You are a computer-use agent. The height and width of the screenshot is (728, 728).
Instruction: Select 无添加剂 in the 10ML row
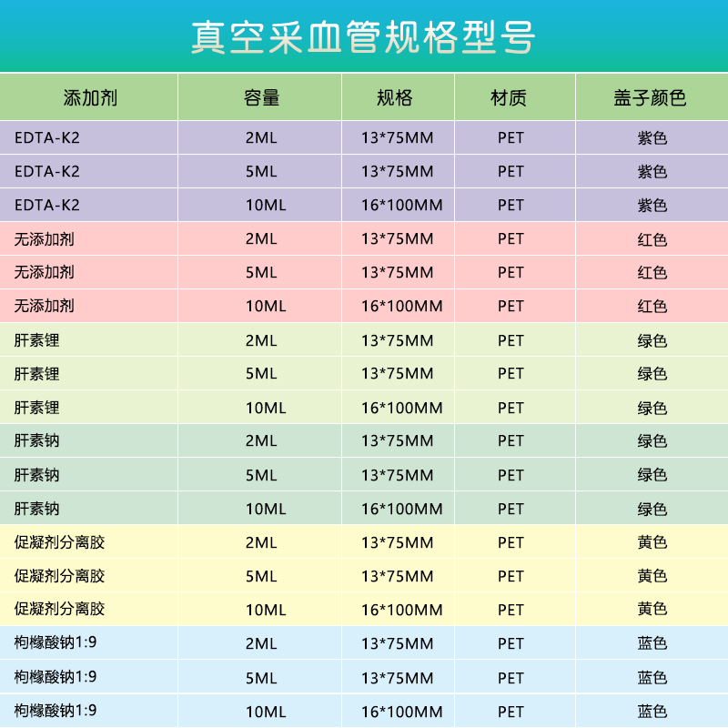pyautogui.click(x=44, y=306)
